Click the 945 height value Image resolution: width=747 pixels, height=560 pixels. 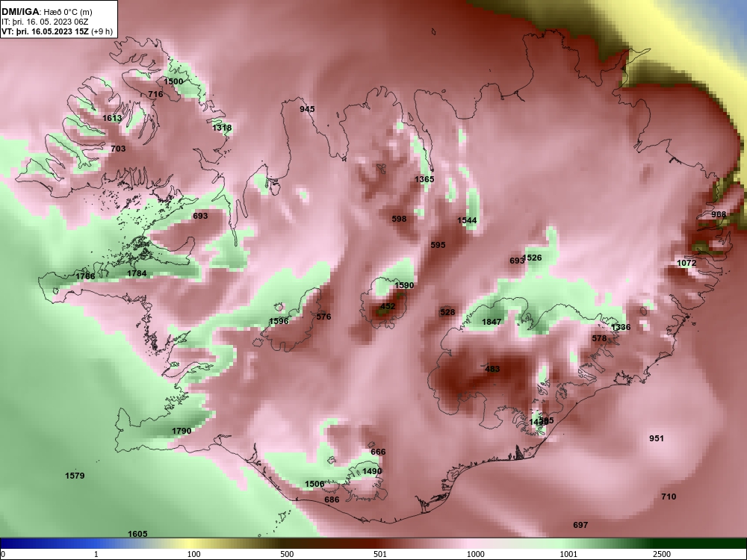point(307,109)
